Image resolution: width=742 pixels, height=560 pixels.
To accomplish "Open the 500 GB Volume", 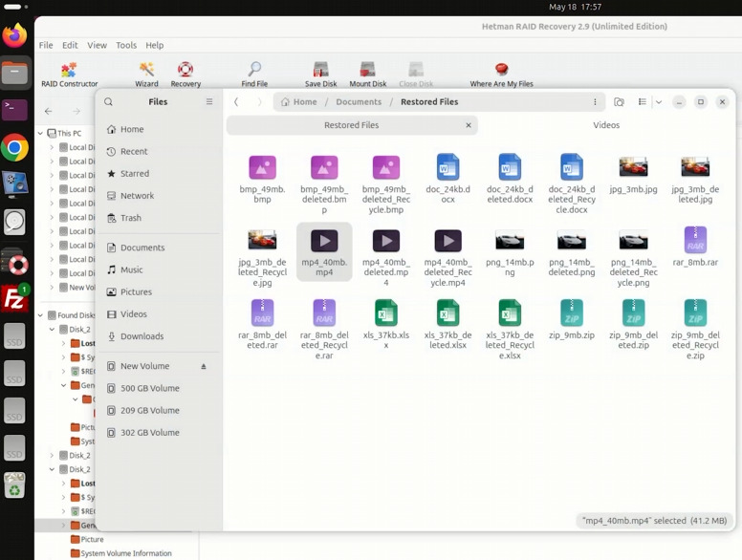I will [x=159, y=388].
